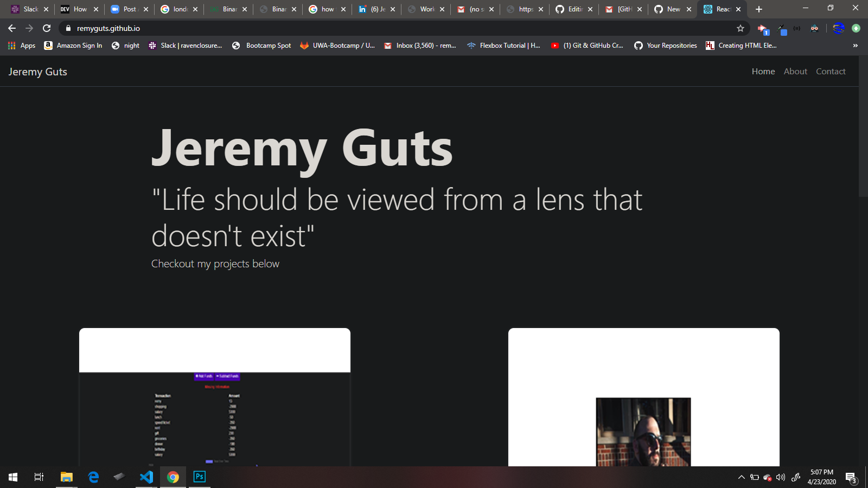Image resolution: width=868 pixels, height=488 pixels.
Task: Reload the page using the refresh icon
Action: tap(46, 28)
